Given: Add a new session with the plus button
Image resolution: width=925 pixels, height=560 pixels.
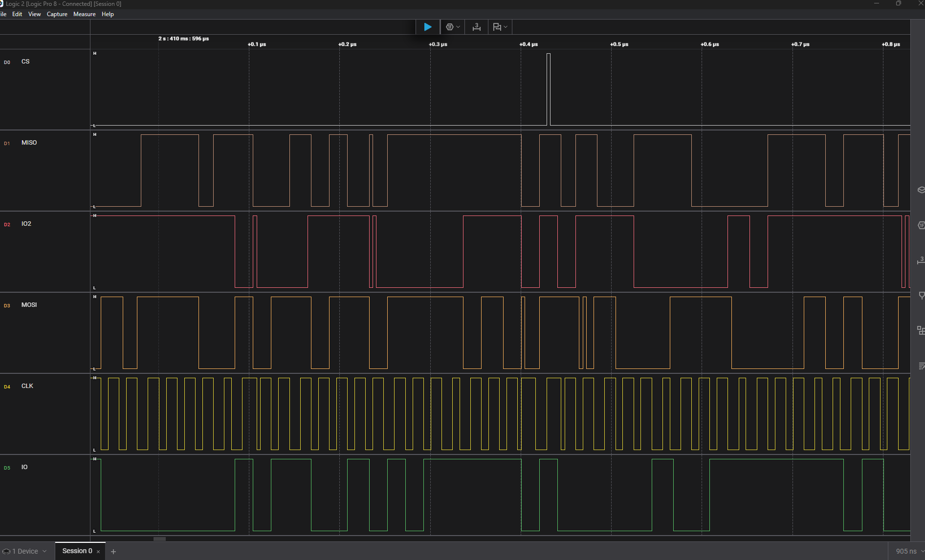Looking at the screenshot, I should click(113, 552).
